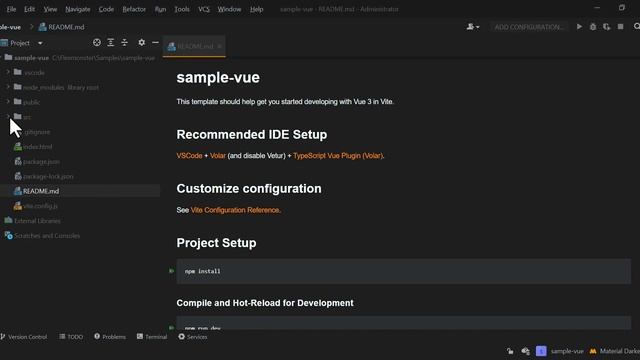Click the Debug bug icon in toolbar
640x360 pixels.
593,27
